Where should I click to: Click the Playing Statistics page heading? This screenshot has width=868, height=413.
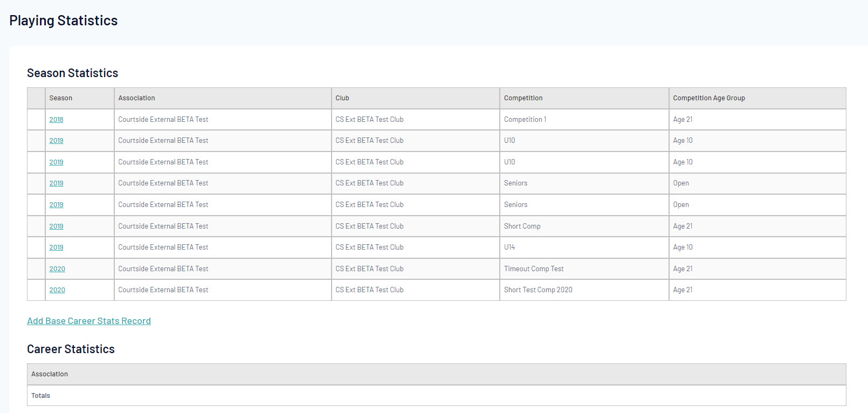click(x=64, y=20)
